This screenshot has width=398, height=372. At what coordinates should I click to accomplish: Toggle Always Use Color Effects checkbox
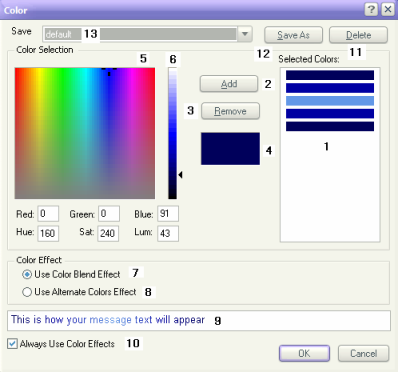tap(12, 344)
